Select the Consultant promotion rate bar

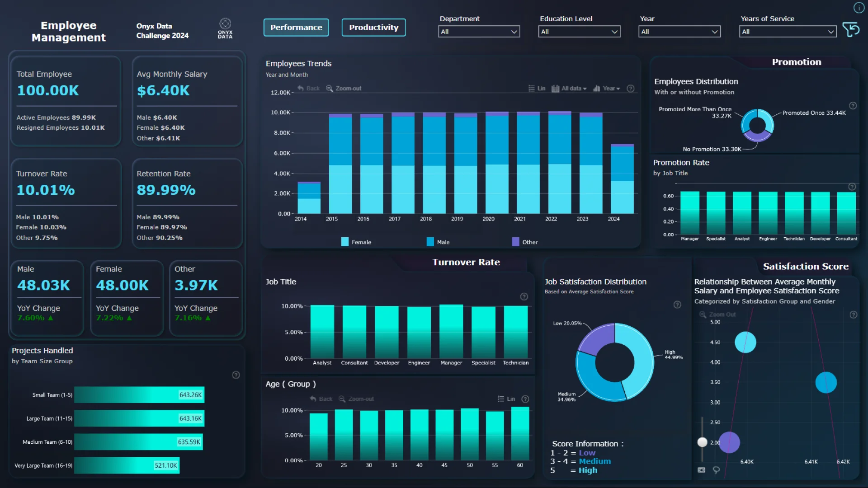846,213
